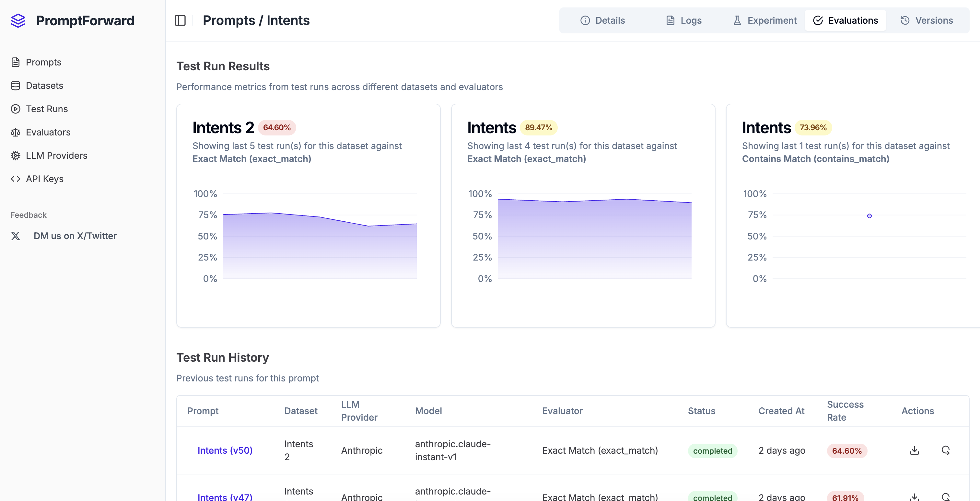Switch to the Logs tab
Image resolution: width=980 pixels, height=501 pixels.
pyautogui.click(x=684, y=20)
